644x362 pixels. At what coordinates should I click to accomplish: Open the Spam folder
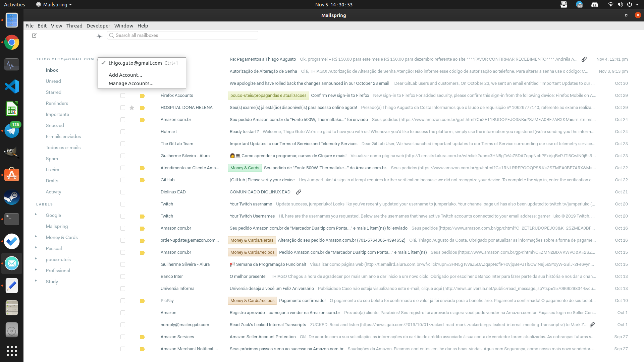coord(52,159)
